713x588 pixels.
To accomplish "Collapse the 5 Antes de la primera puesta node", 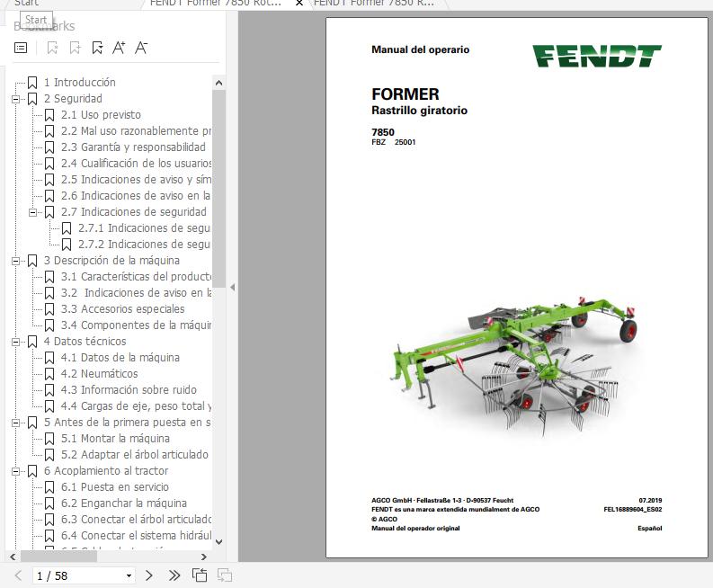I will [15, 423].
